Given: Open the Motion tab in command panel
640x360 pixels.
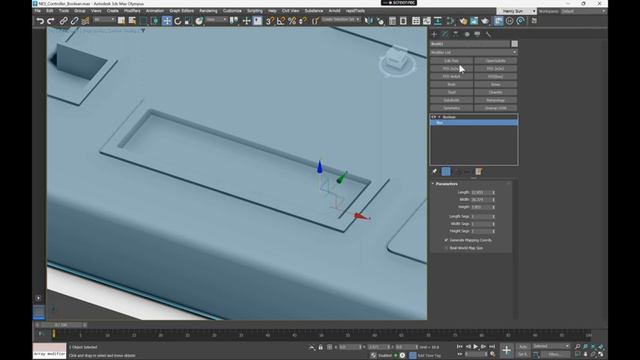Looking at the screenshot, I should point(467,34).
